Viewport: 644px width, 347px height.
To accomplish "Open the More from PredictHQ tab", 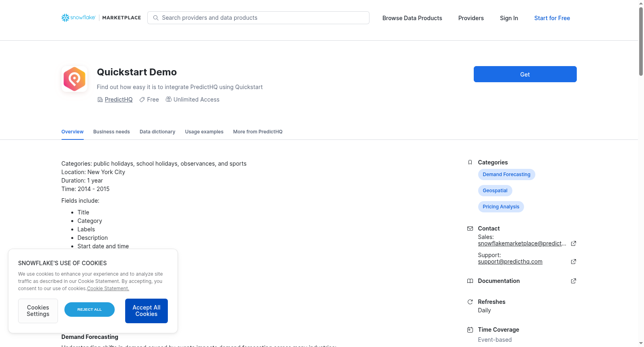I will [258, 132].
